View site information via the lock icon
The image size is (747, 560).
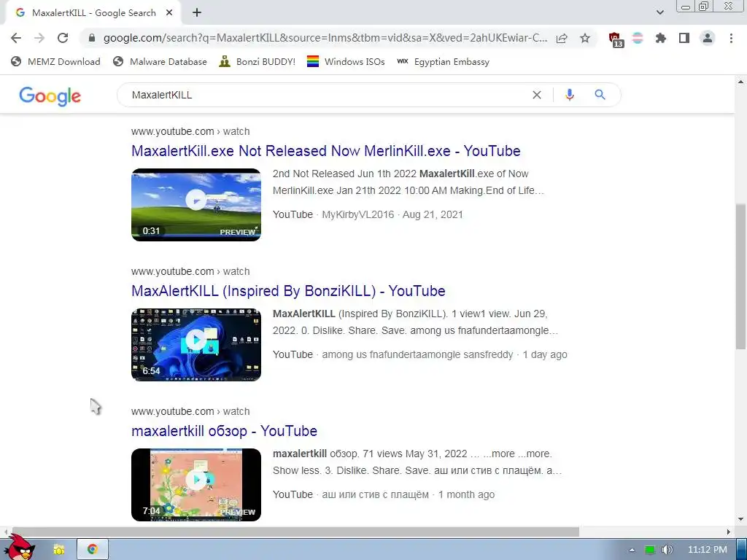pyautogui.click(x=92, y=38)
